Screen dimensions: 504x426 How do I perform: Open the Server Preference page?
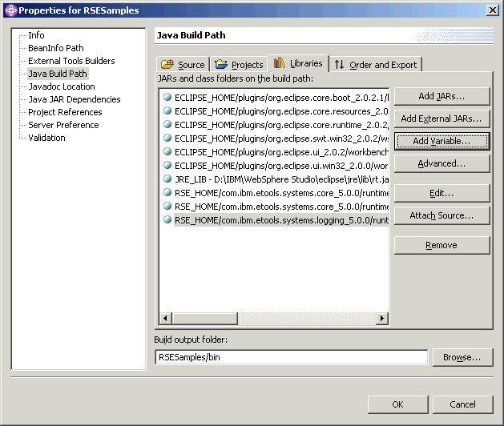[63, 125]
